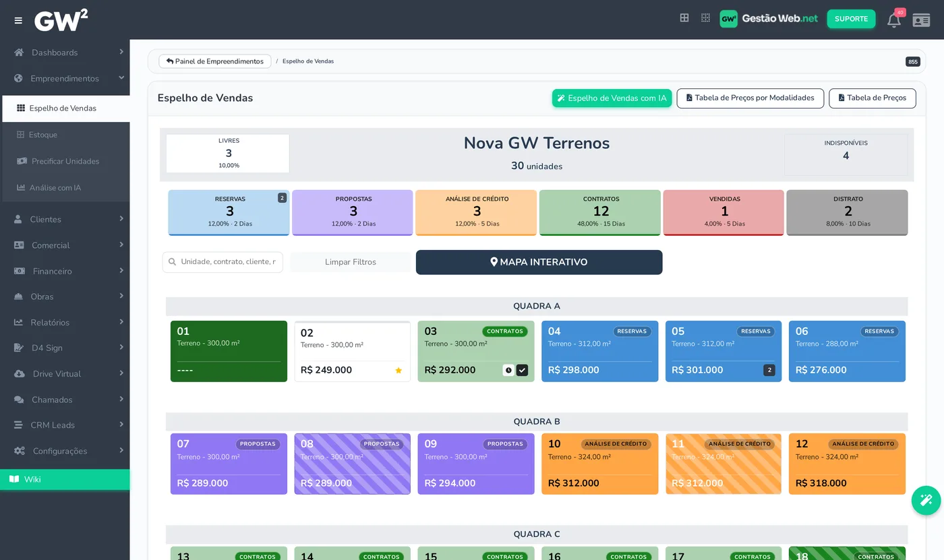Expand the Financeiro menu

(65, 271)
